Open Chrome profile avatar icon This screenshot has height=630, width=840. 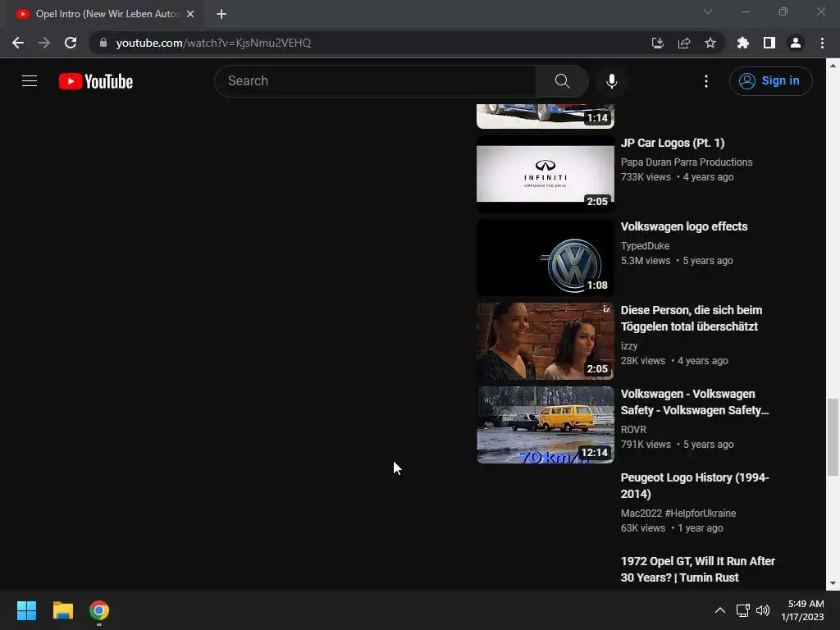pyautogui.click(x=795, y=43)
